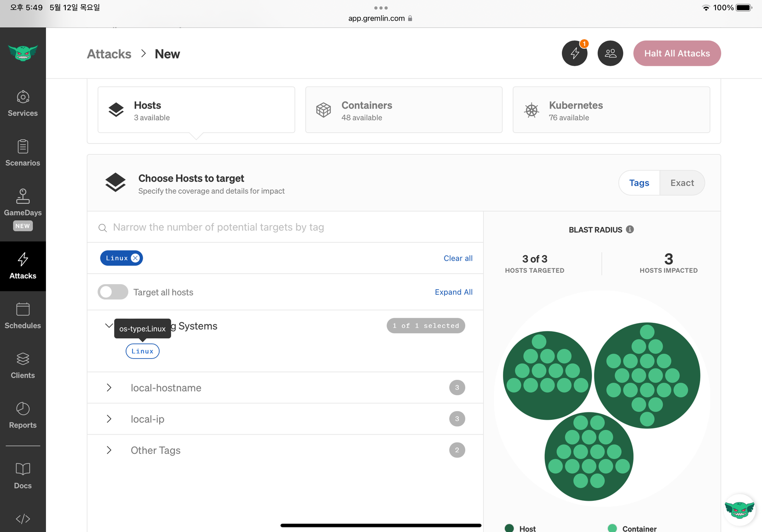
Task: Open the Safari three-dot multitasking menu
Action: 381,8
